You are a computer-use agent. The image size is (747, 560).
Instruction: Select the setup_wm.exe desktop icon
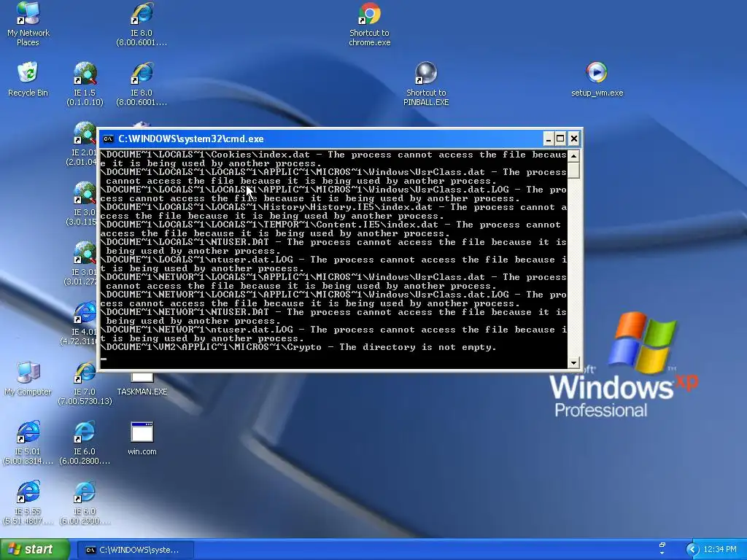pos(597,79)
